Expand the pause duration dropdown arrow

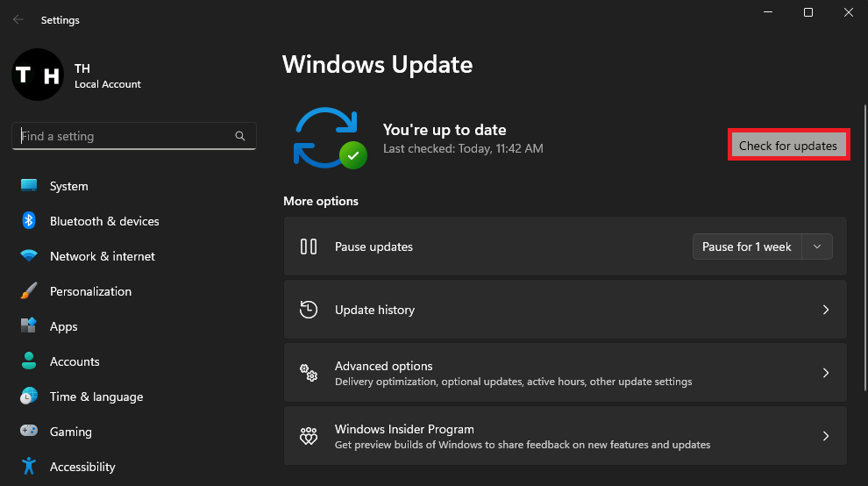[817, 247]
